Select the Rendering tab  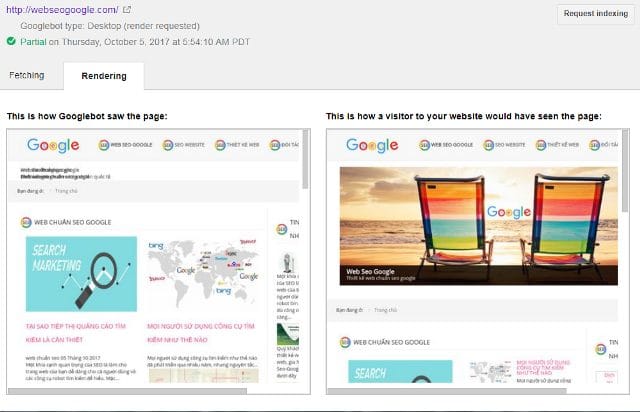point(104,76)
